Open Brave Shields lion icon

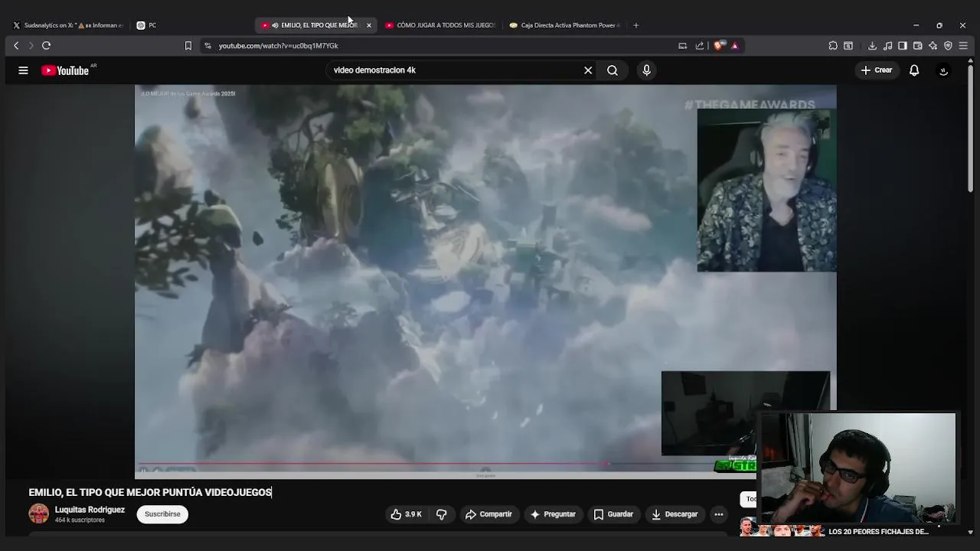(x=718, y=46)
